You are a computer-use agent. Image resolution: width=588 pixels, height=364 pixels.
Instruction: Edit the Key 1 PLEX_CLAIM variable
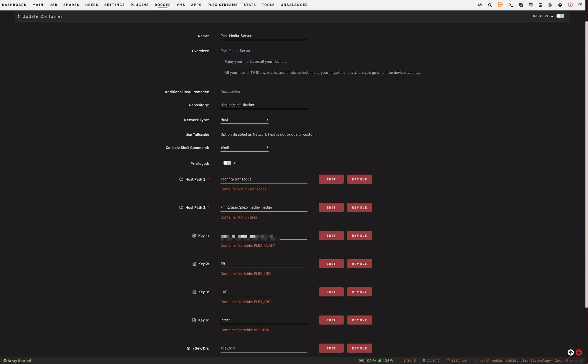[x=331, y=236]
